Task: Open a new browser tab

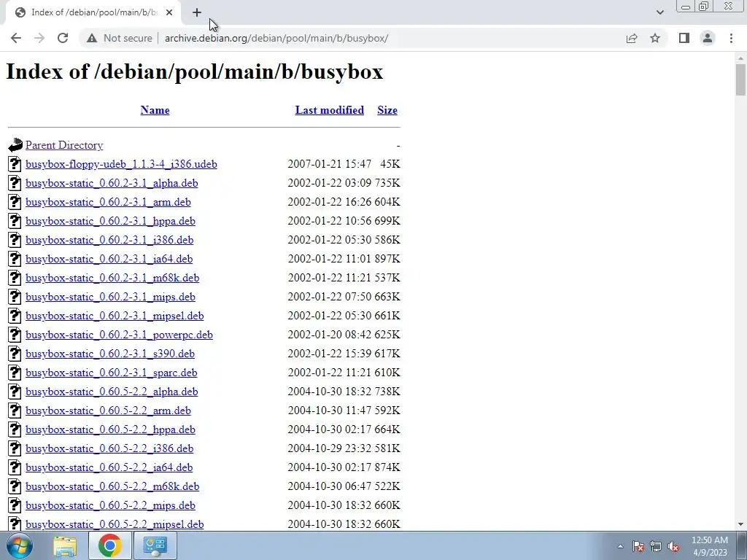Action: [x=197, y=12]
